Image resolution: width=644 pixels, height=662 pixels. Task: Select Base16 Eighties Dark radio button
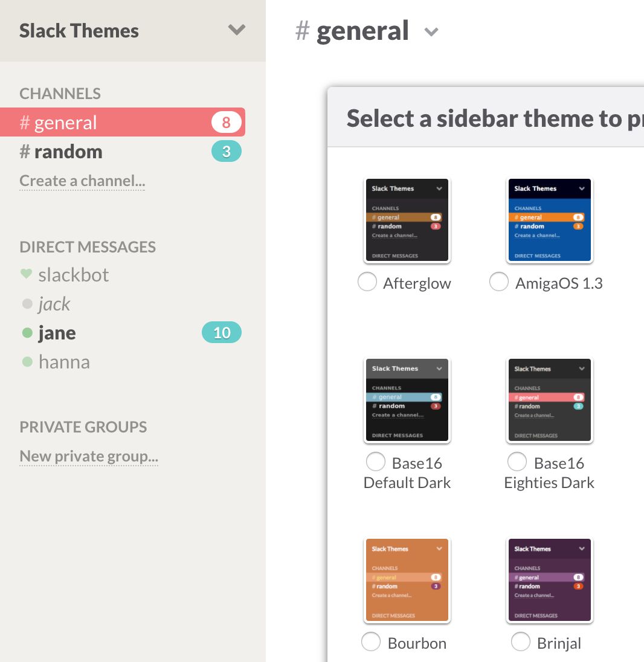(517, 462)
